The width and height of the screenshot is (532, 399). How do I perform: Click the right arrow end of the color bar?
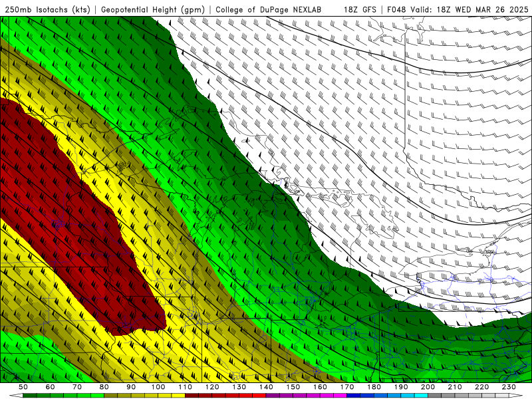click(x=516, y=396)
